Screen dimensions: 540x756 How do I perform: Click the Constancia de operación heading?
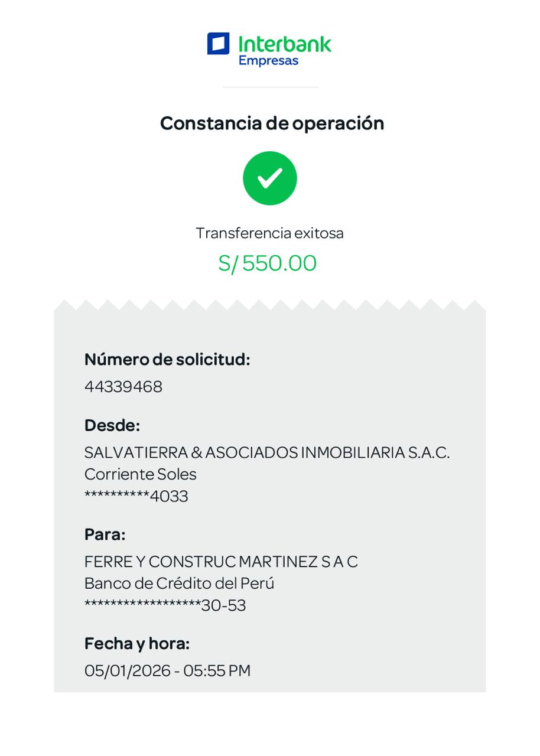(x=272, y=123)
